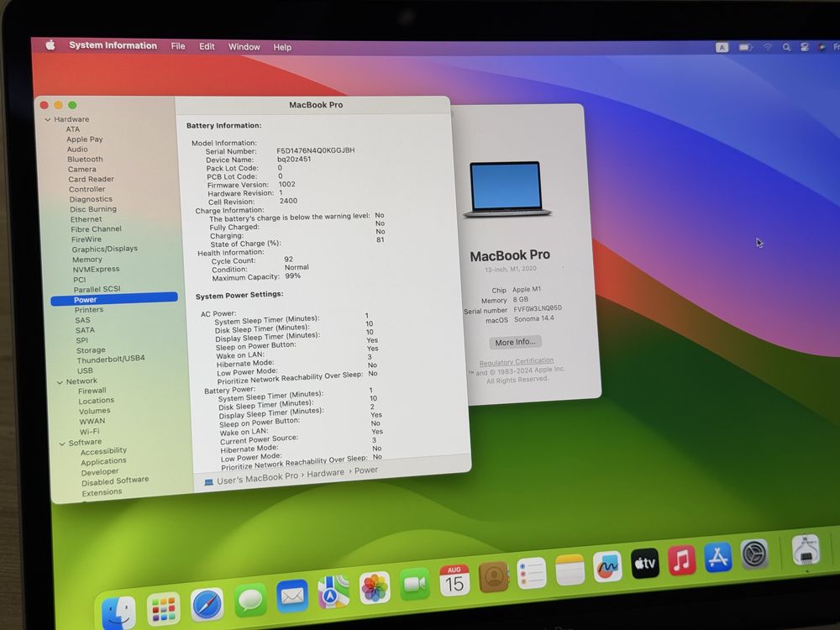Image resolution: width=840 pixels, height=630 pixels.
Task: Click the input source A icon
Action: pos(722,47)
